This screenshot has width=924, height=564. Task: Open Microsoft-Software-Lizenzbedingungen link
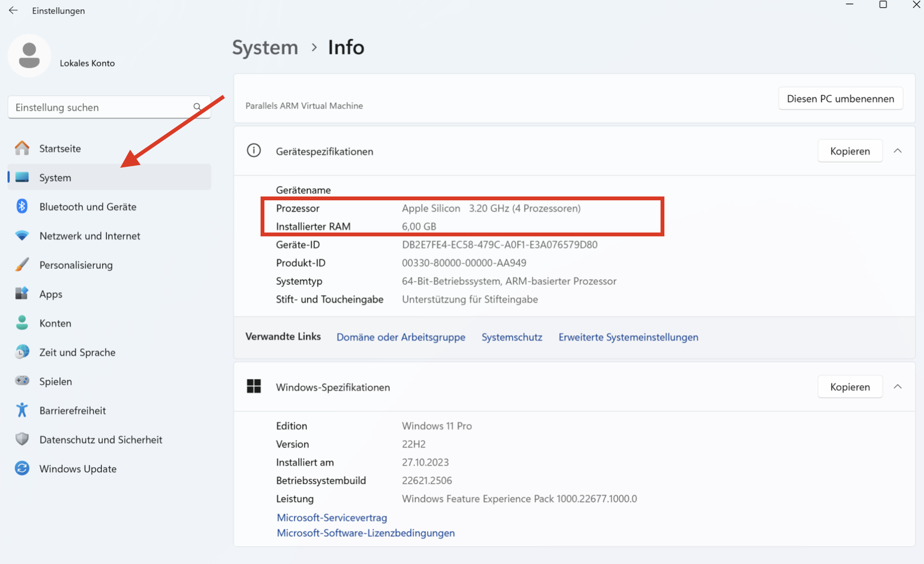[x=366, y=533]
